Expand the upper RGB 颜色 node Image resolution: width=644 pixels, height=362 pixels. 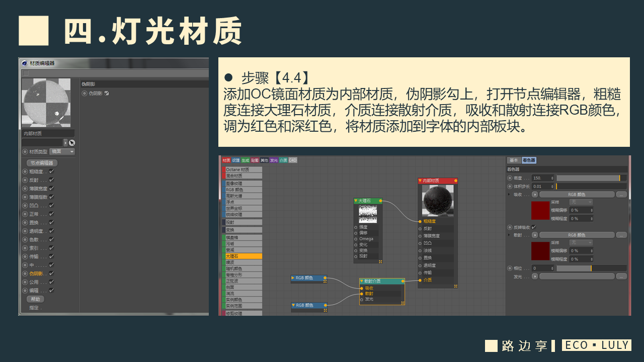click(x=293, y=278)
